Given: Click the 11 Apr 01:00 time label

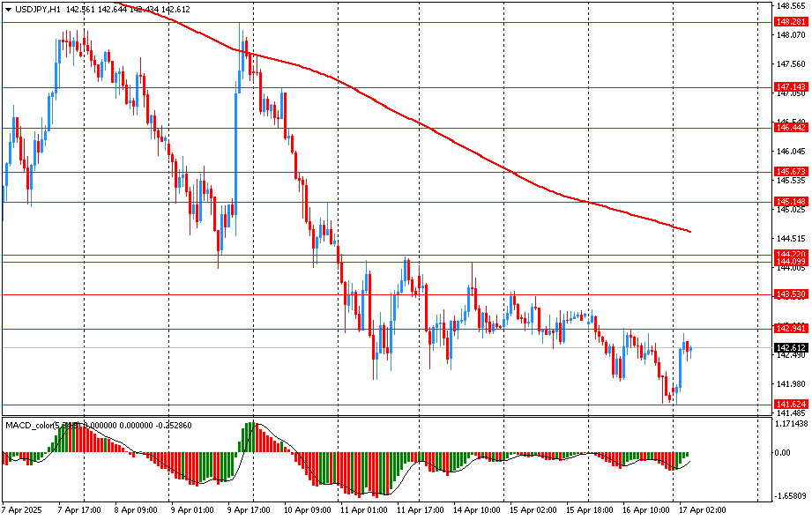Looking at the screenshot, I should (361, 510).
